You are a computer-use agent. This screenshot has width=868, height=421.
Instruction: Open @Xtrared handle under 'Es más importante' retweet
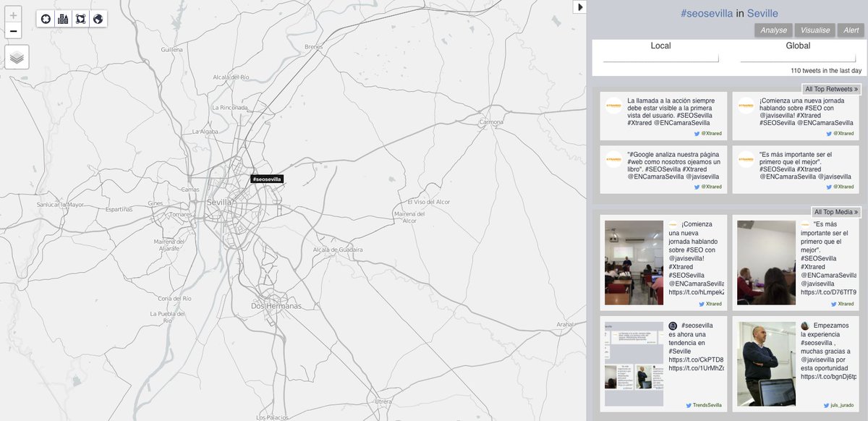coord(843,187)
